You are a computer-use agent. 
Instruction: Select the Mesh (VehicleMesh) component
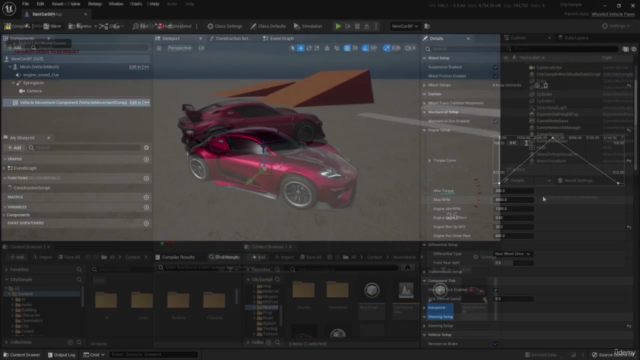coord(39,67)
